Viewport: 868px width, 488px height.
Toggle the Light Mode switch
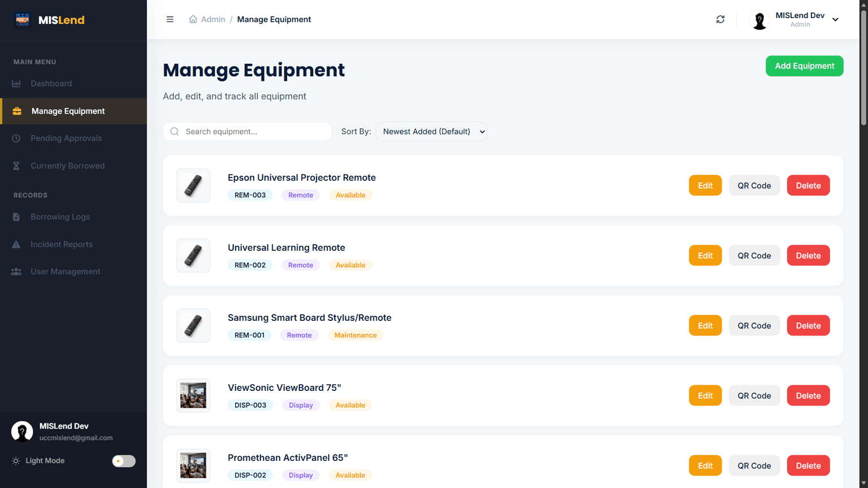(x=124, y=461)
